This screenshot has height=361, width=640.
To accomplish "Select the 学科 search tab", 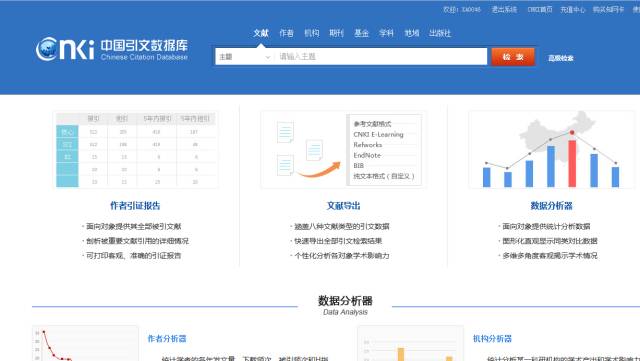I will (x=386, y=33).
